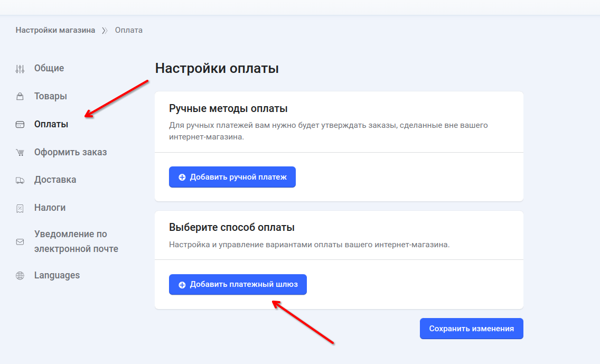The width and height of the screenshot is (600, 364).
Task: Click the cart icon beside Оформить заказ
Action: 20,153
